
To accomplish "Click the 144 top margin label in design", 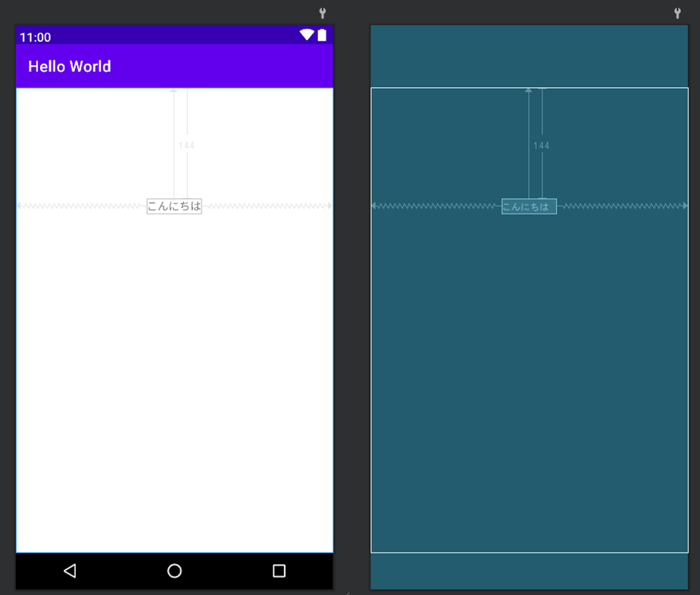I will click(186, 145).
